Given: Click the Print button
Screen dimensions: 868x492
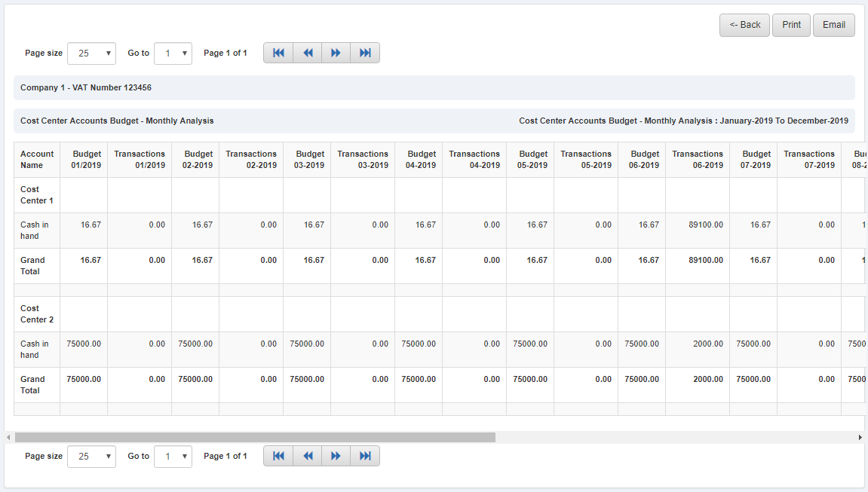Looking at the screenshot, I should (791, 25).
